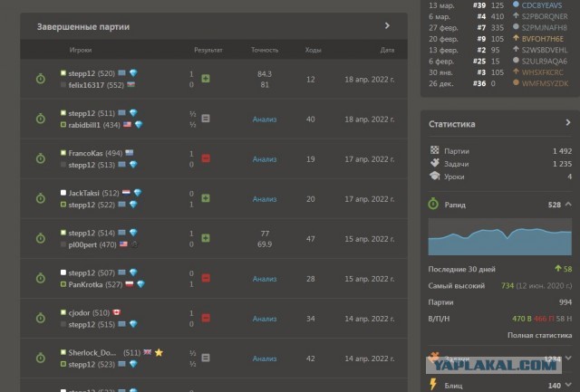Click green win icon in felix16317 game
This screenshot has width=580, height=392.
[206, 79]
